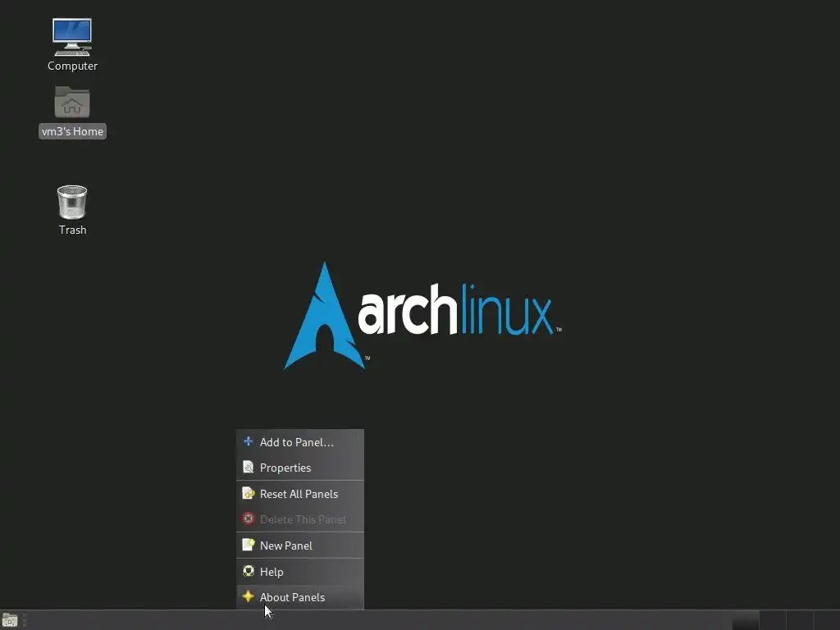Open Help from the panel context menu
This screenshot has width=840, height=630.
[300, 572]
